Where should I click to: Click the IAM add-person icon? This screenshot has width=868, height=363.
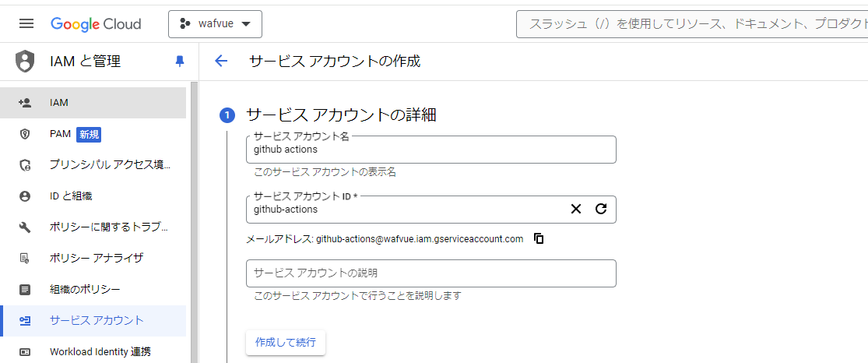pyautogui.click(x=25, y=103)
